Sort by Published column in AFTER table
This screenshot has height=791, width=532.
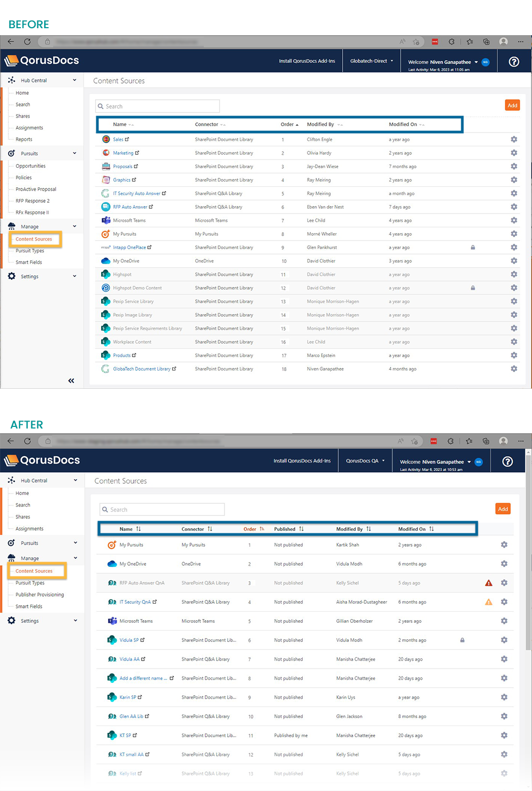(289, 529)
